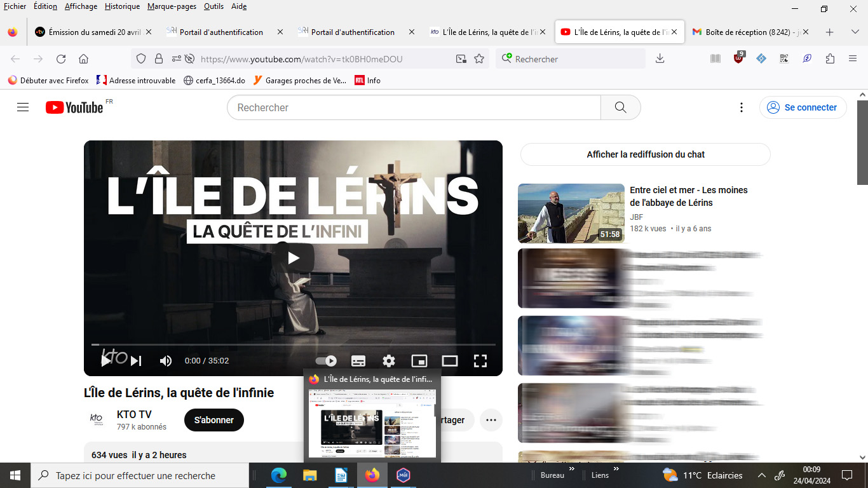Image resolution: width=868 pixels, height=488 pixels.
Task: Bookmark this page with the star icon
Action: point(479,59)
